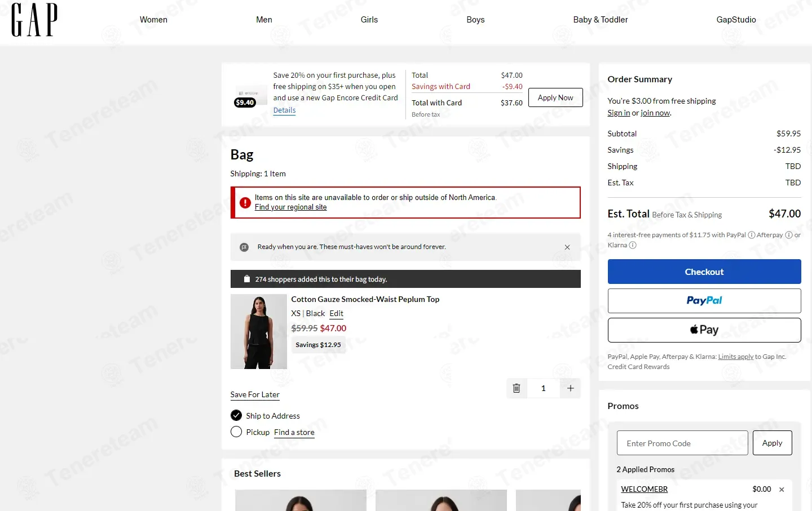Focus the Enter Promo Code field
Screen dimensions: 812x511
coord(682,443)
